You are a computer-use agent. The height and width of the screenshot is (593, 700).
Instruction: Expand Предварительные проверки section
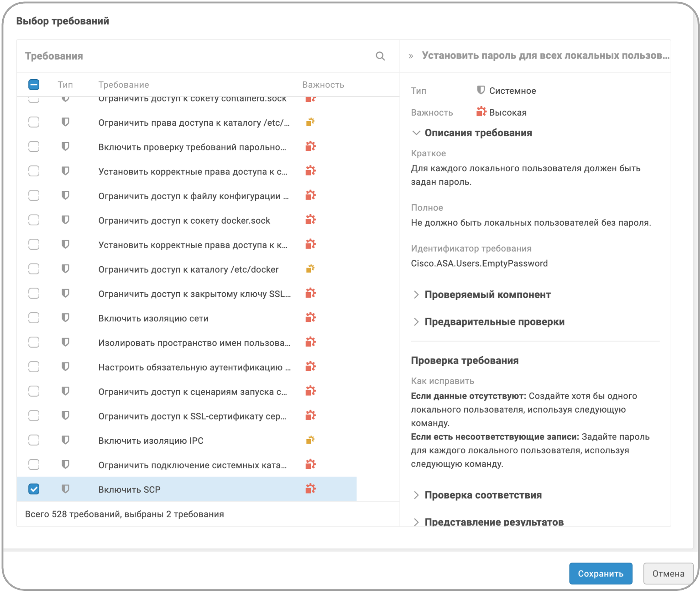click(x=416, y=322)
